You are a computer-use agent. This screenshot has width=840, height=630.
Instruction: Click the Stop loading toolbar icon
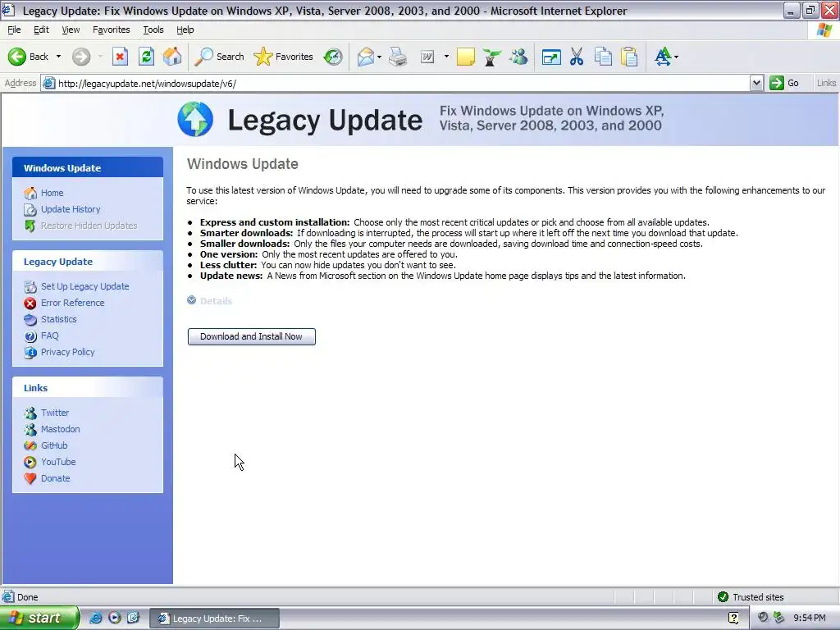(120, 57)
